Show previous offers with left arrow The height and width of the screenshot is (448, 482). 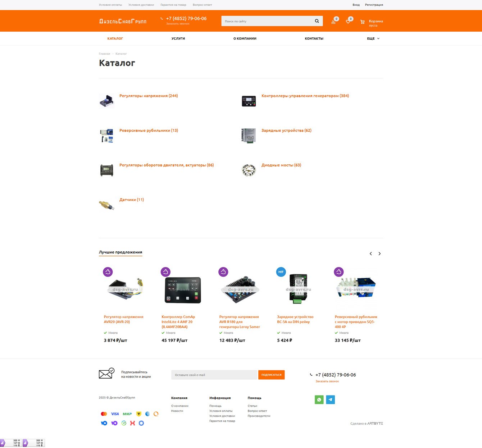[371, 254]
